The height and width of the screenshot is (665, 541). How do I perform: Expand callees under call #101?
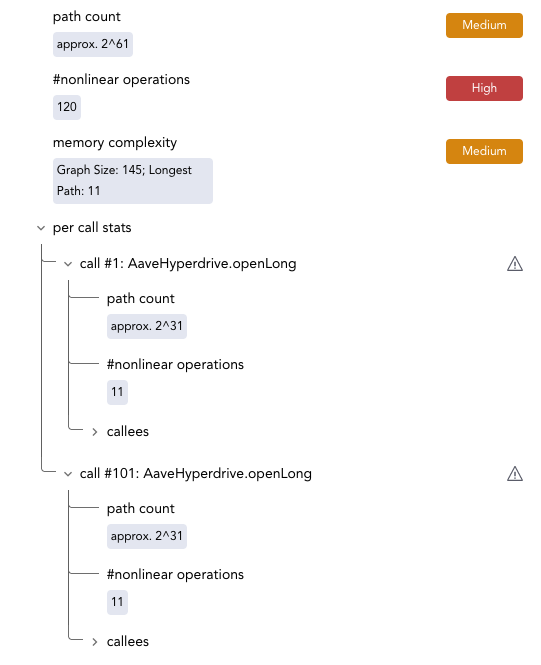(x=95, y=642)
